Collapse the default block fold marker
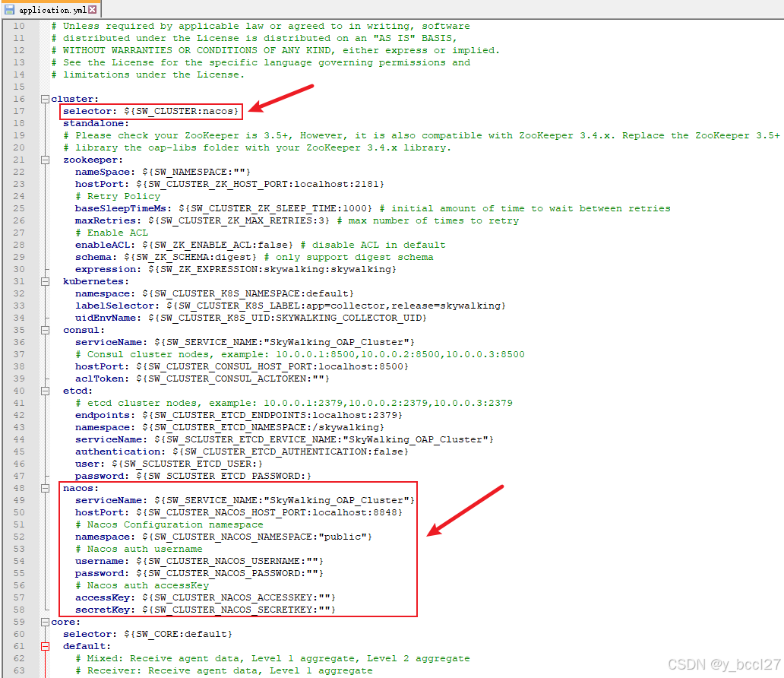 click(x=45, y=647)
